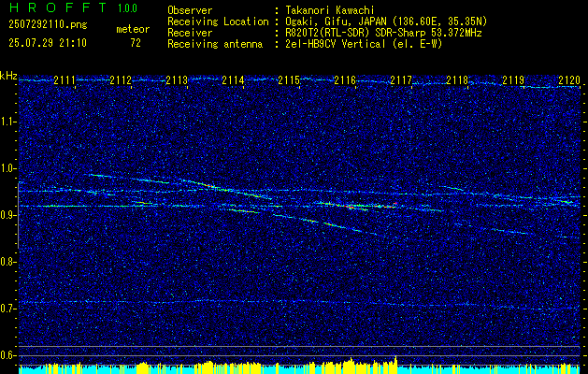Click the 2119 time marker
Viewport: 588px width, 374px height.
point(513,80)
